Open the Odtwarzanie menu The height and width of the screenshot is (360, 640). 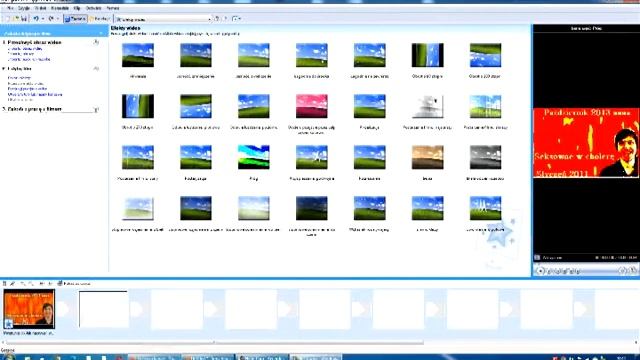tap(93, 8)
